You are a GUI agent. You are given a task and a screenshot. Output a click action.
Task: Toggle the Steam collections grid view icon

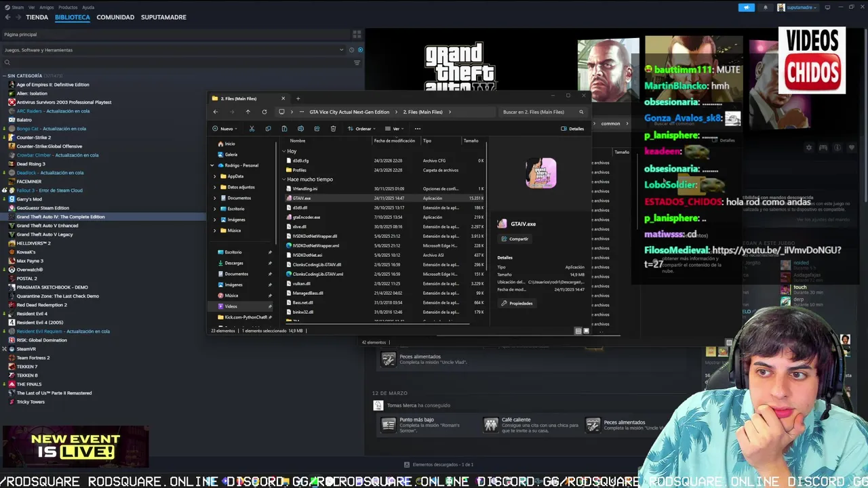click(357, 34)
